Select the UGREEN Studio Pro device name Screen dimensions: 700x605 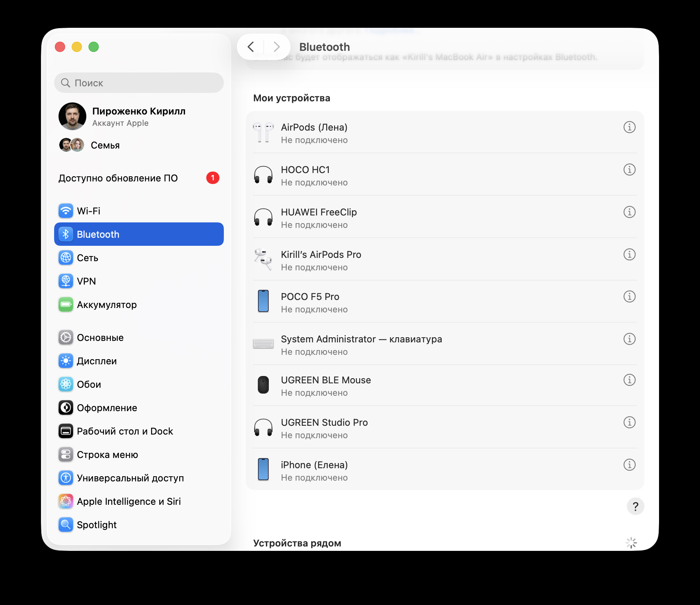[324, 422]
